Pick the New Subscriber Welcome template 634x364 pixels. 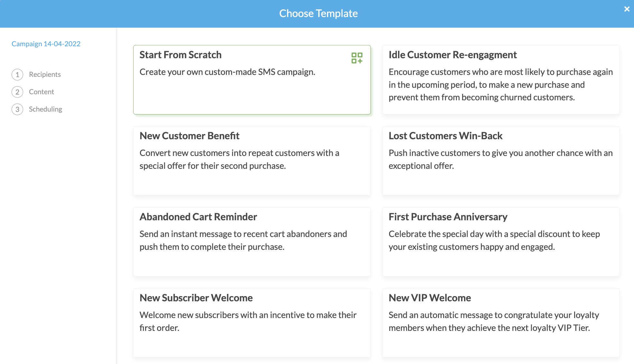[252, 323]
